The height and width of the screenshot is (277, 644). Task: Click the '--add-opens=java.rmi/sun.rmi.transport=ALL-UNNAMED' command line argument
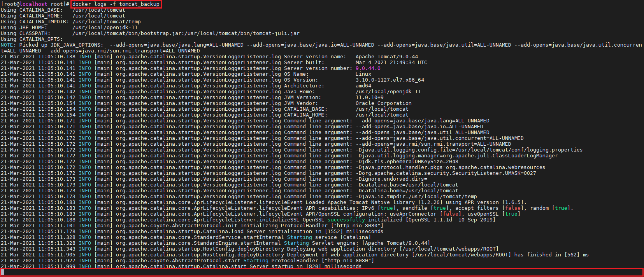[x=433, y=144]
